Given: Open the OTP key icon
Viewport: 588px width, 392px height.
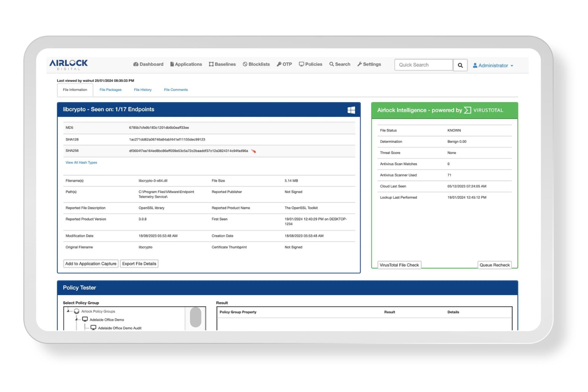Looking at the screenshot, I should (x=279, y=64).
